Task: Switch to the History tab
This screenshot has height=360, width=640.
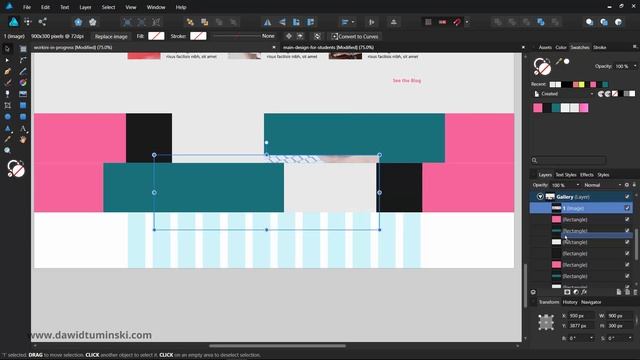Action: pos(570,302)
